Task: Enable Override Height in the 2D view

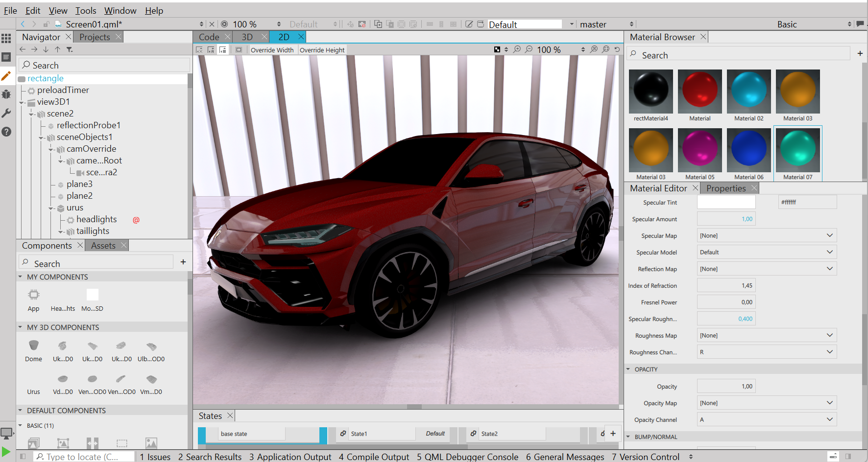Action: coord(322,49)
